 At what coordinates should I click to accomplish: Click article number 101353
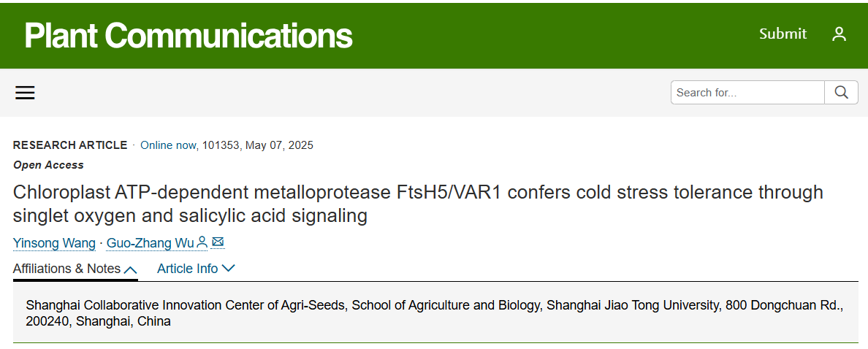(x=221, y=145)
